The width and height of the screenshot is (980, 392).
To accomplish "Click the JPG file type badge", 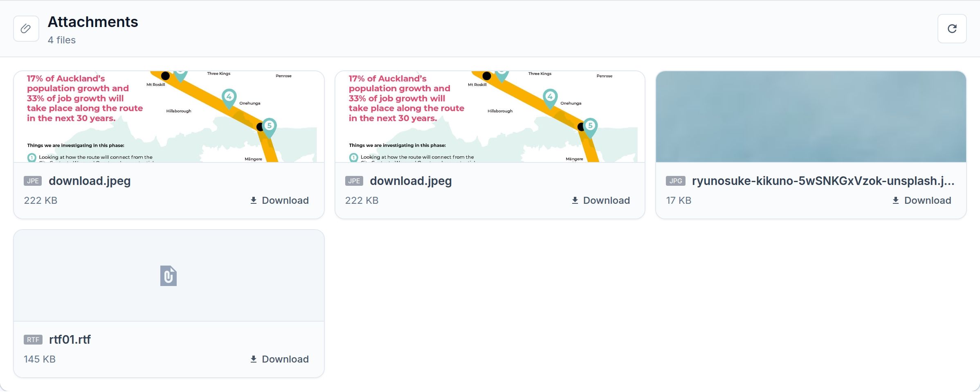I will (x=676, y=181).
